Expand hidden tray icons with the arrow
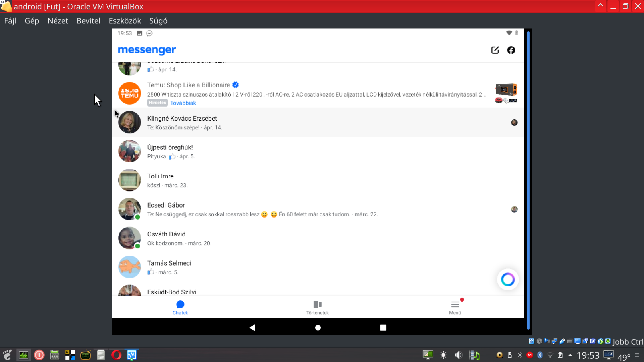The image size is (644, 362). pos(570,355)
